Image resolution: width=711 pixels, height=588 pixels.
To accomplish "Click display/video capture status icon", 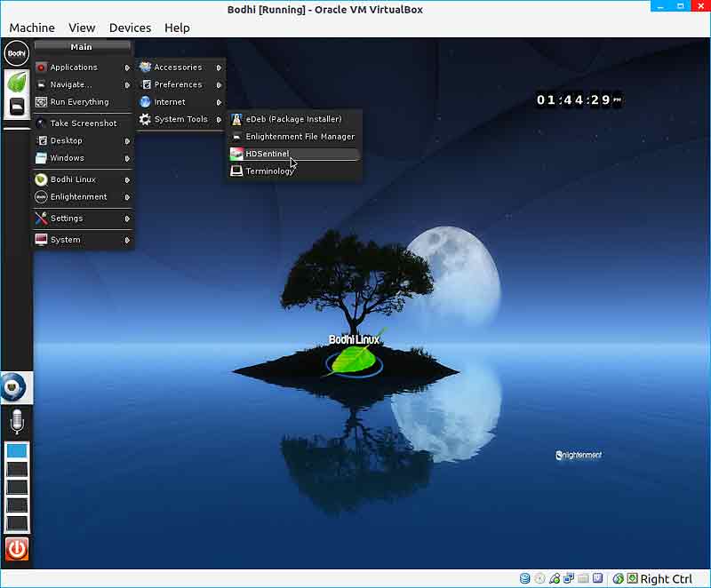I will tap(598, 578).
